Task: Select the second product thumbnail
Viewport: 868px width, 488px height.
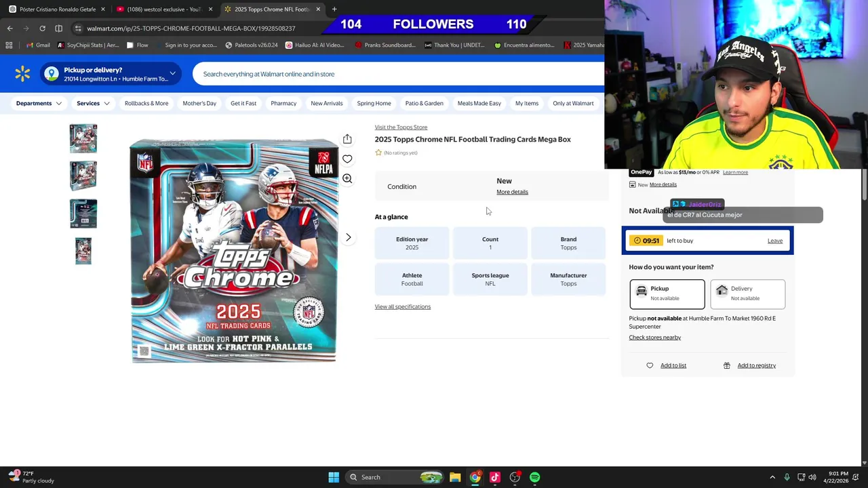Action: pyautogui.click(x=83, y=176)
